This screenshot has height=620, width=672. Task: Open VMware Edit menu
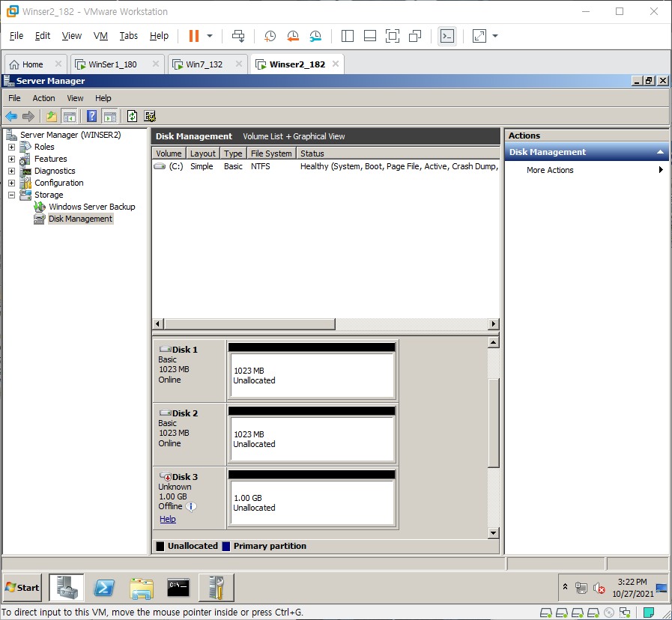click(43, 36)
